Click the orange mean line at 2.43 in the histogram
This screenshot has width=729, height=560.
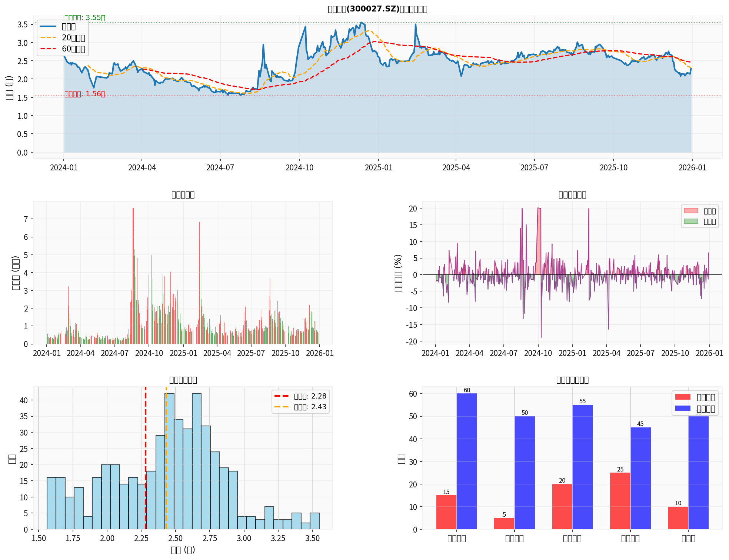(x=166, y=463)
